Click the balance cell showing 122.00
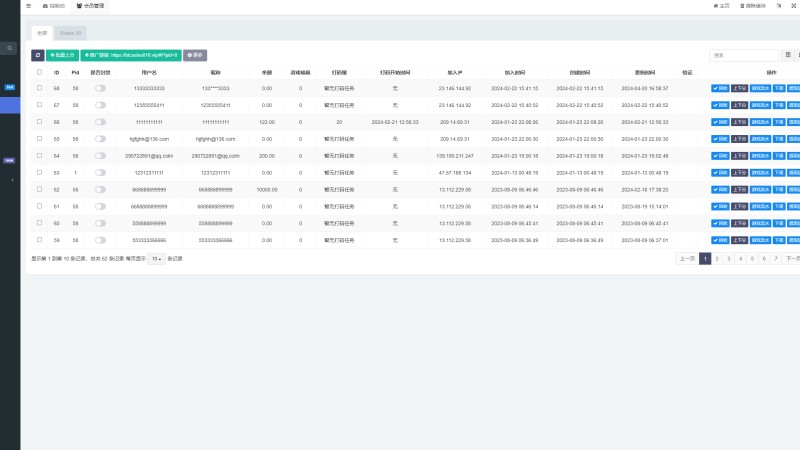Screen dimensions: 800x450 (x=267, y=122)
